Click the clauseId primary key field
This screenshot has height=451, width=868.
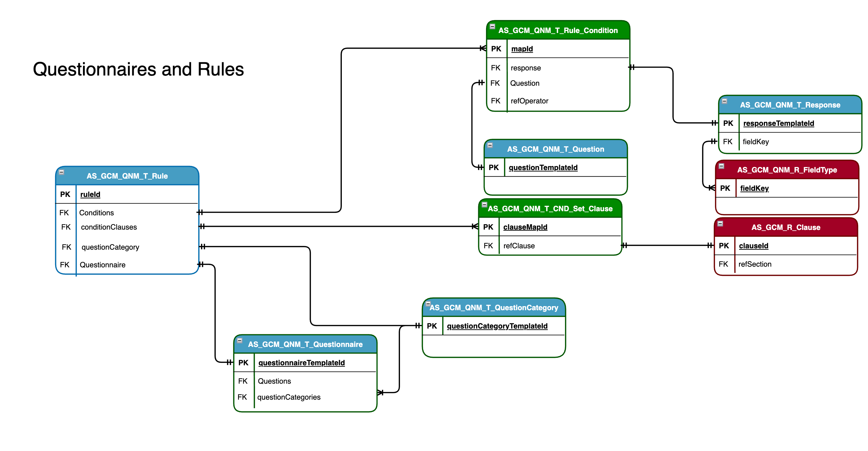click(x=753, y=246)
